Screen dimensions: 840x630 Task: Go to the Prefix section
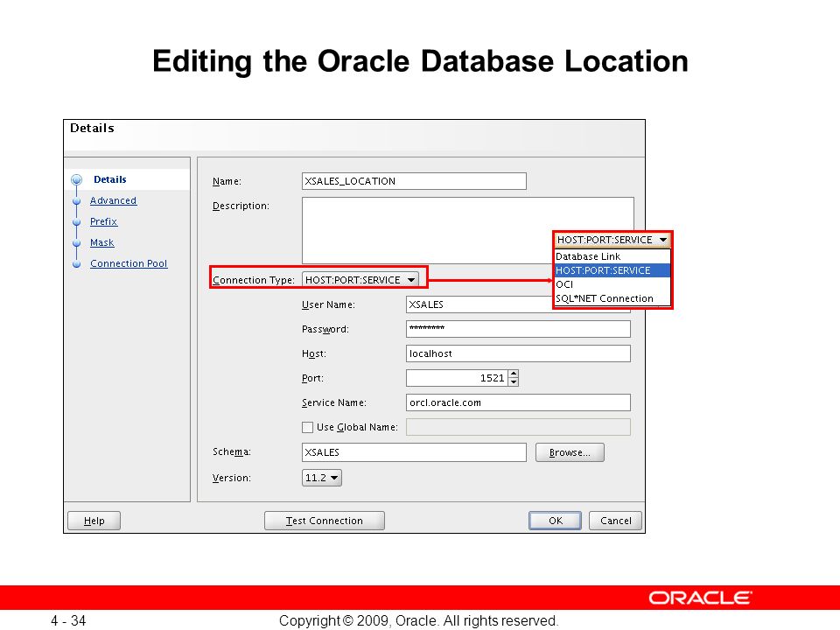point(103,221)
